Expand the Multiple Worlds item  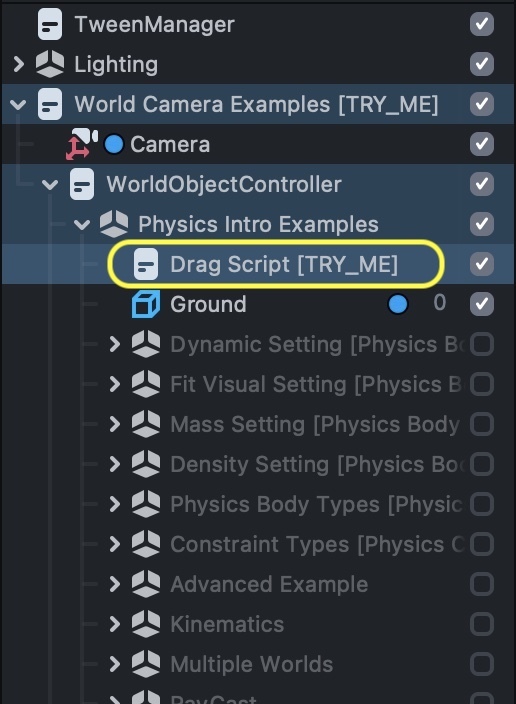(x=115, y=664)
